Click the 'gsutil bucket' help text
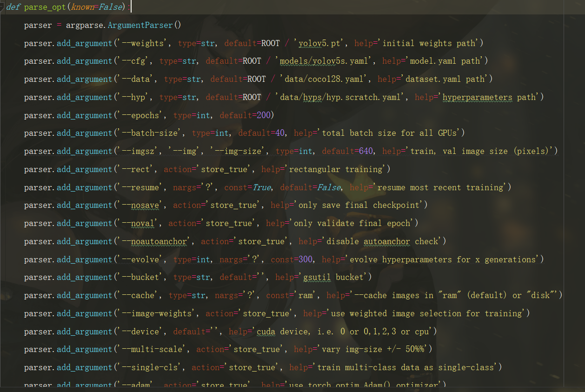 point(333,277)
